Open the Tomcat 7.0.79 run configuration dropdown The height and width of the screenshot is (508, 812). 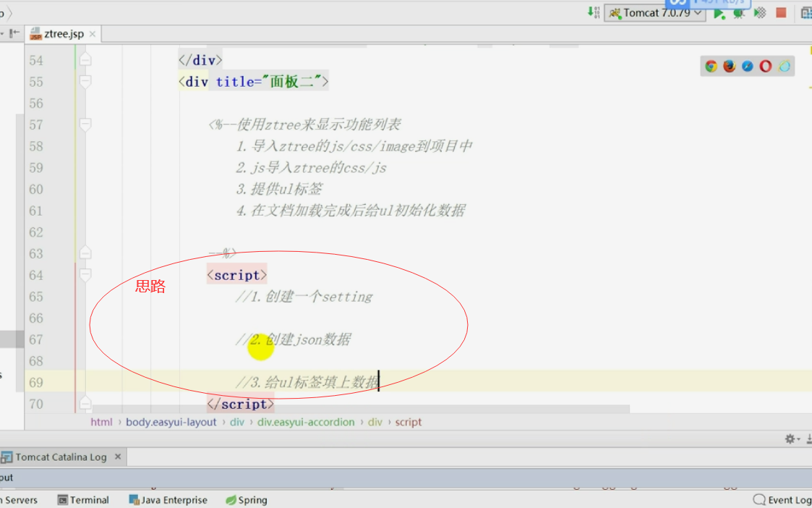pyautogui.click(x=655, y=13)
